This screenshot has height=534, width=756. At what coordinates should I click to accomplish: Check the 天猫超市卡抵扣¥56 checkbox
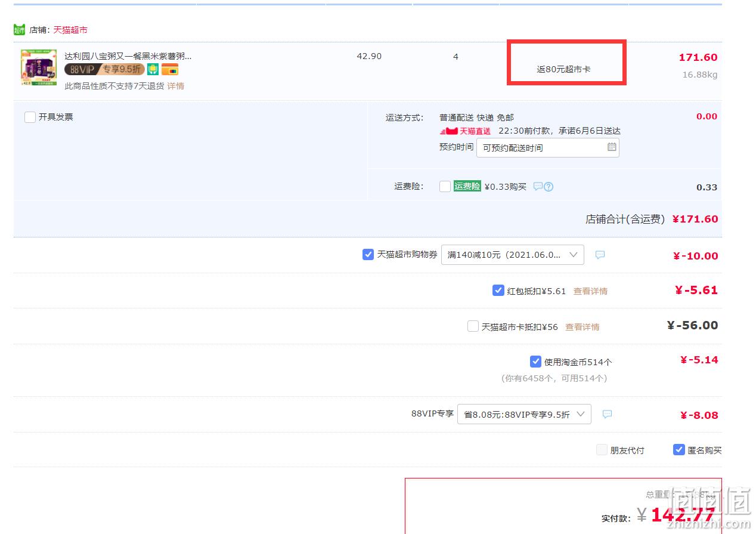tap(473, 326)
